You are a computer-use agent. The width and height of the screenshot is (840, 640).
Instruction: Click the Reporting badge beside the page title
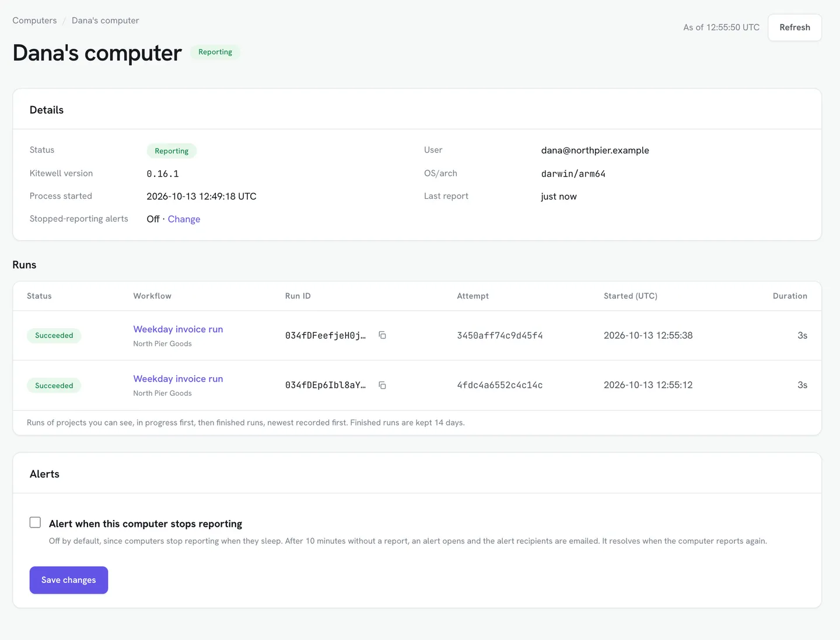point(215,52)
